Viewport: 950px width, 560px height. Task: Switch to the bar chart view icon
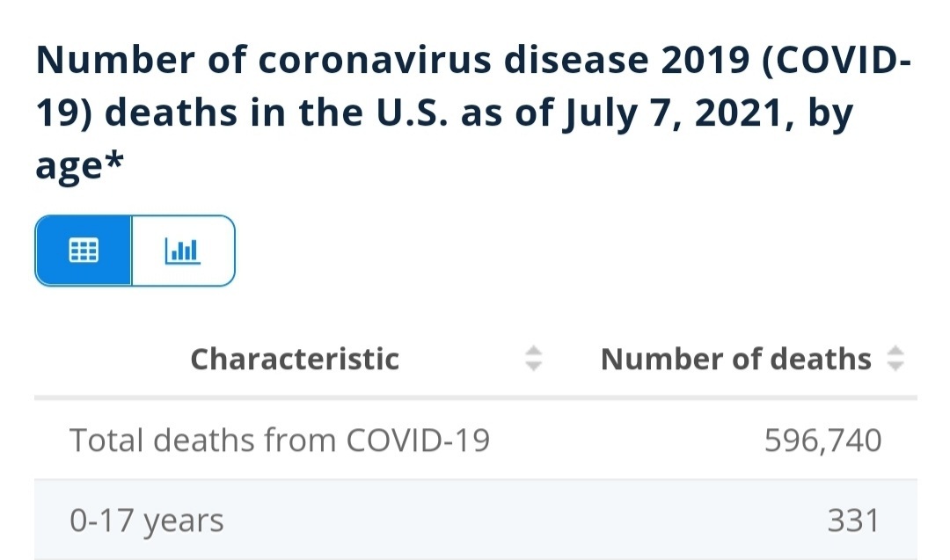[x=182, y=250]
